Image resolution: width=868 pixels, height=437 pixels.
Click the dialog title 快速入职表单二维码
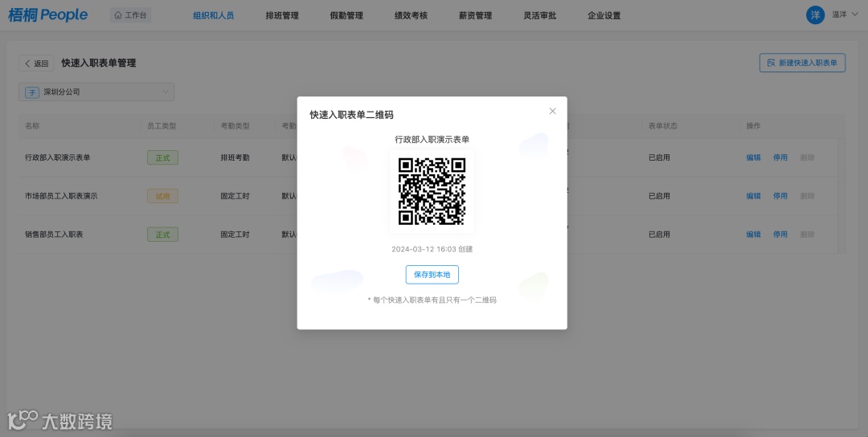coord(351,115)
